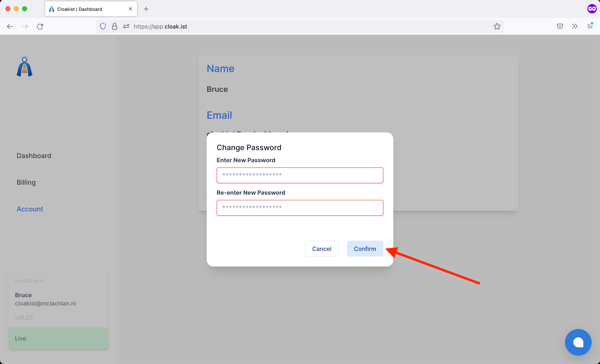The width and height of the screenshot is (600, 364).
Task: Click the Confirm button in dialog
Action: 365,249
